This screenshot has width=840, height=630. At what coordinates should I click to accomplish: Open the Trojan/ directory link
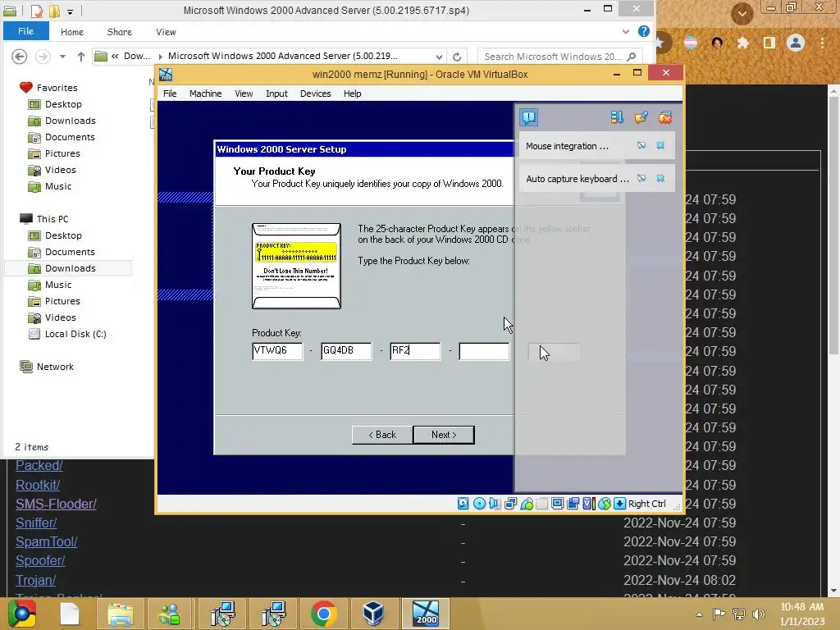[x=35, y=580]
